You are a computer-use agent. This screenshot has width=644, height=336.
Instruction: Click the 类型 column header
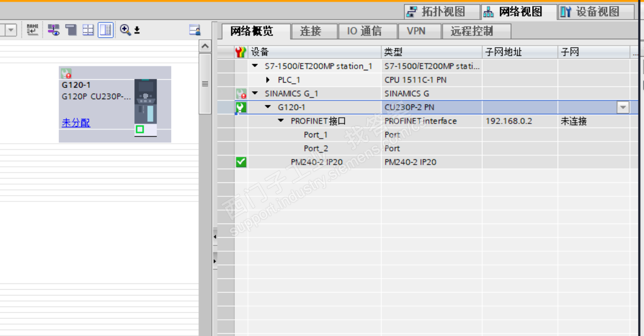coord(432,52)
